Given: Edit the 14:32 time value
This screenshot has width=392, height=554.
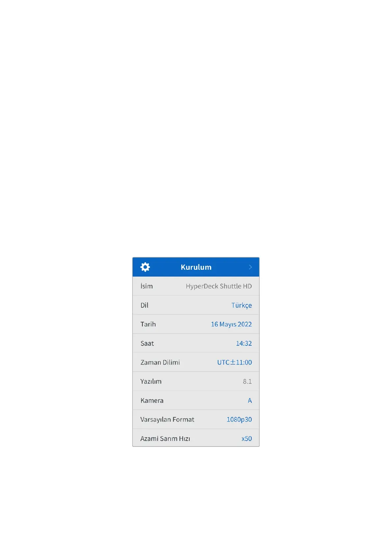Looking at the screenshot, I should [x=244, y=343].
